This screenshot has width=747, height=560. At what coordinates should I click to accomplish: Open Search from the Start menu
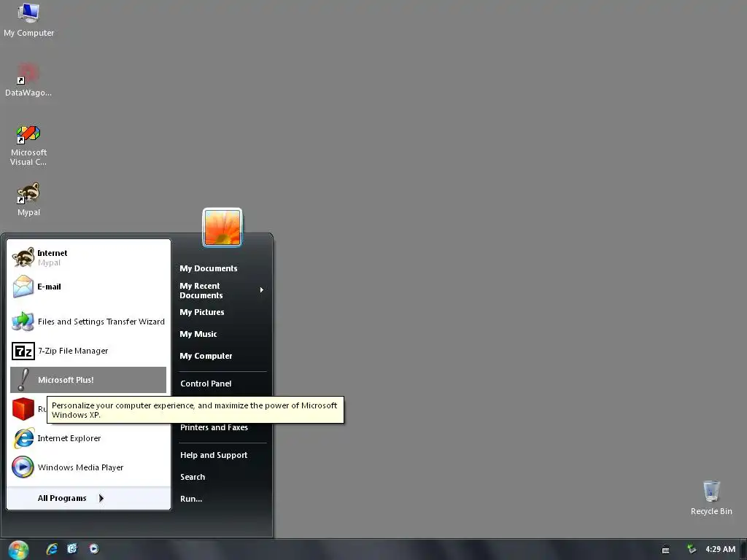tap(222, 477)
